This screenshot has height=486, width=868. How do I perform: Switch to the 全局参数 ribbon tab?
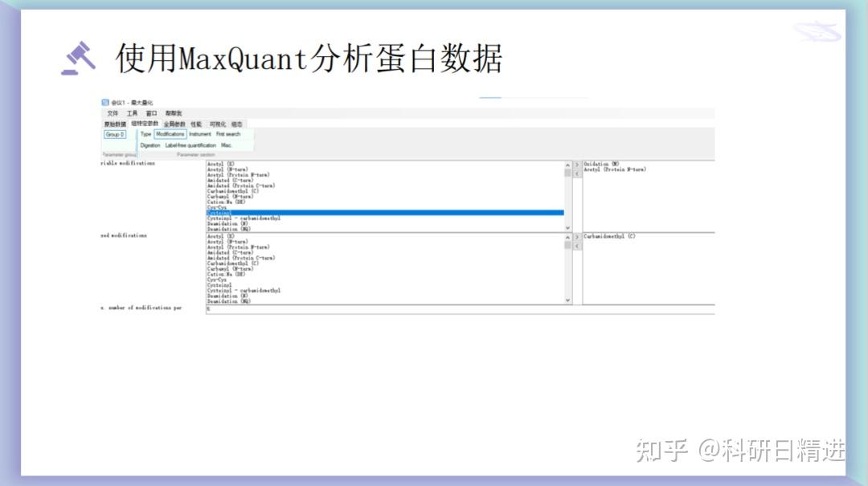(174, 124)
